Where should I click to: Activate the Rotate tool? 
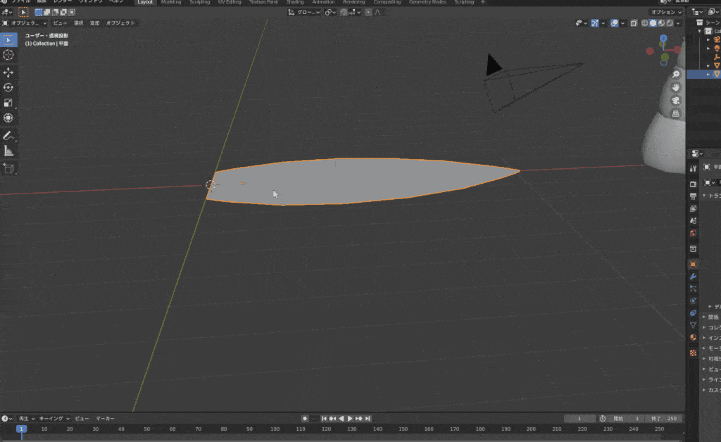(9, 87)
